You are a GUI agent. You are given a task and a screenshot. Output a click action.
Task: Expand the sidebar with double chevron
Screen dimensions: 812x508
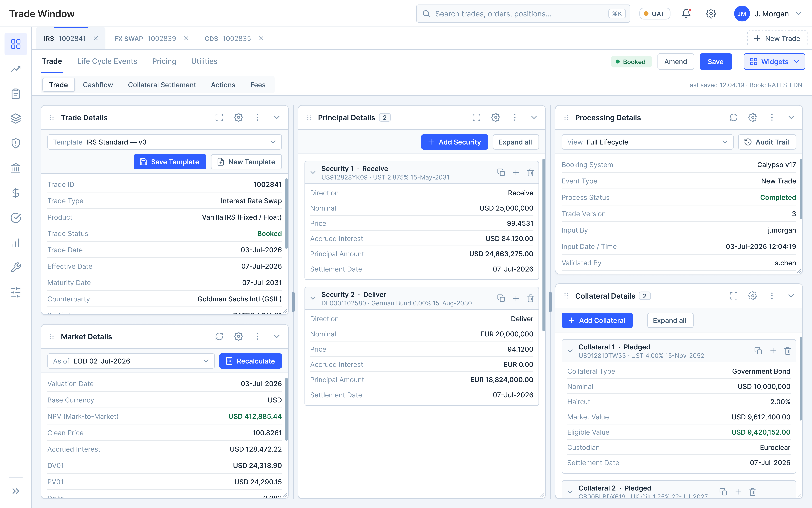16,491
